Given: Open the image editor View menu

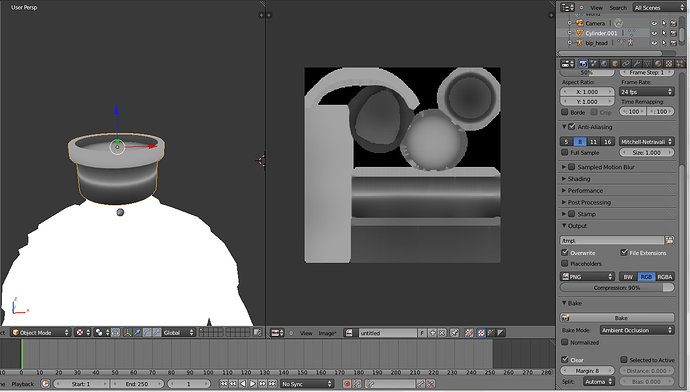Looking at the screenshot, I should pos(306,333).
